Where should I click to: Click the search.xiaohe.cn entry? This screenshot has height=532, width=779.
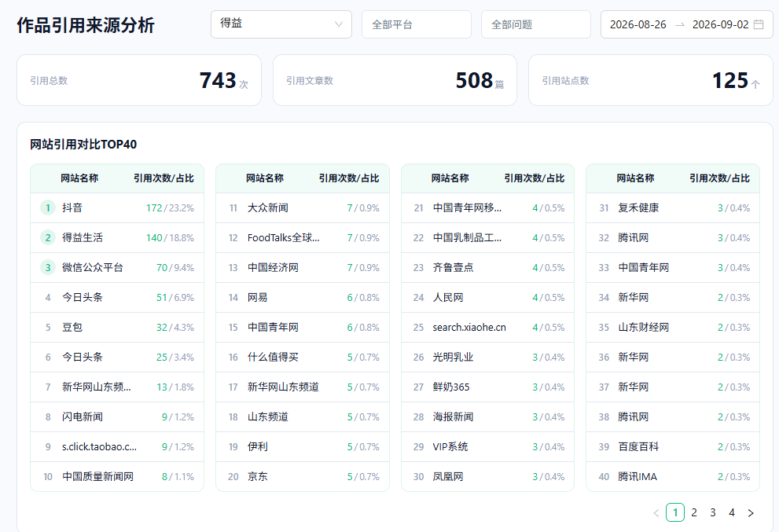tap(469, 328)
